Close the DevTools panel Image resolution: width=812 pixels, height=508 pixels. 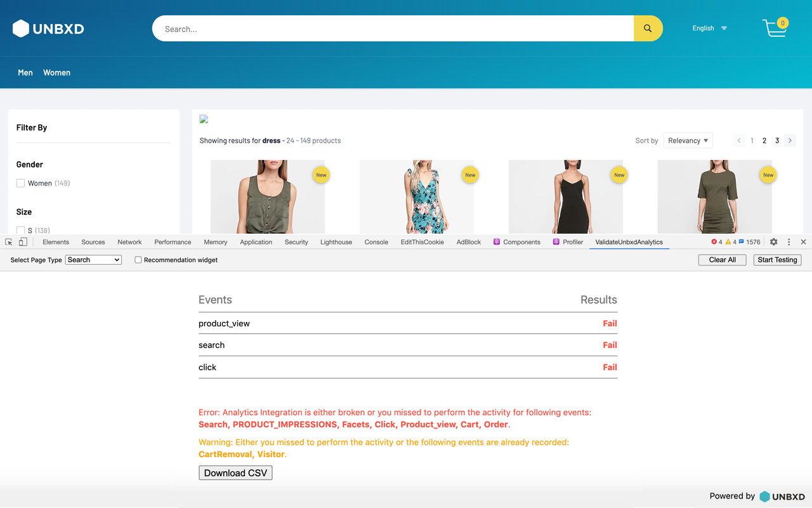tap(803, 242)
